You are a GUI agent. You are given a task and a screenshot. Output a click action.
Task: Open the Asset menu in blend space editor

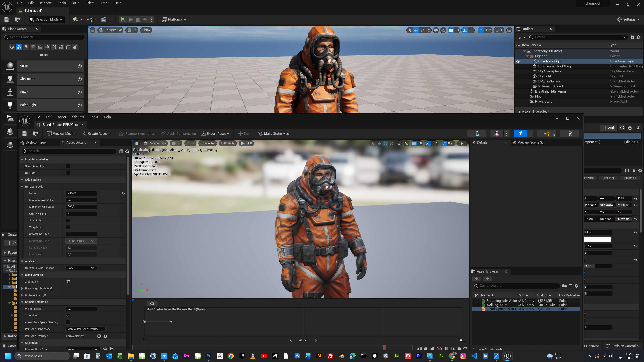pyautogui.click(x=62, y=117)
